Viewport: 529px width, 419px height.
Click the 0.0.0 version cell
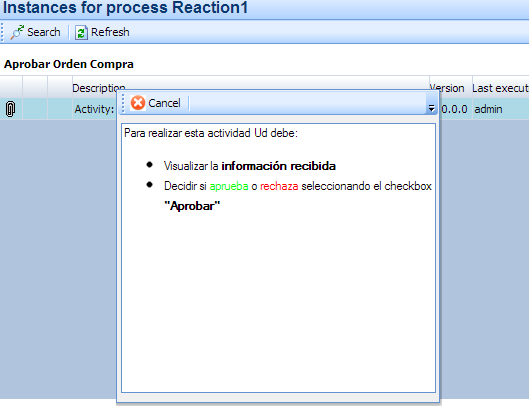454,109
